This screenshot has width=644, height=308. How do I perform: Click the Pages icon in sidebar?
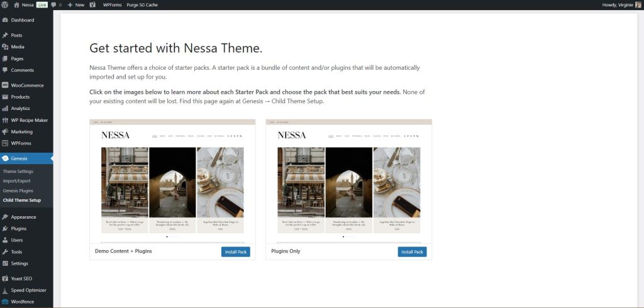click(5, 58)
